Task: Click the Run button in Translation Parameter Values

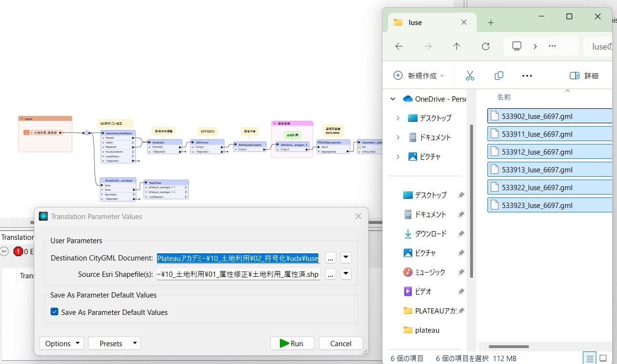Action: pyautogui.click(x=292, y=343)
